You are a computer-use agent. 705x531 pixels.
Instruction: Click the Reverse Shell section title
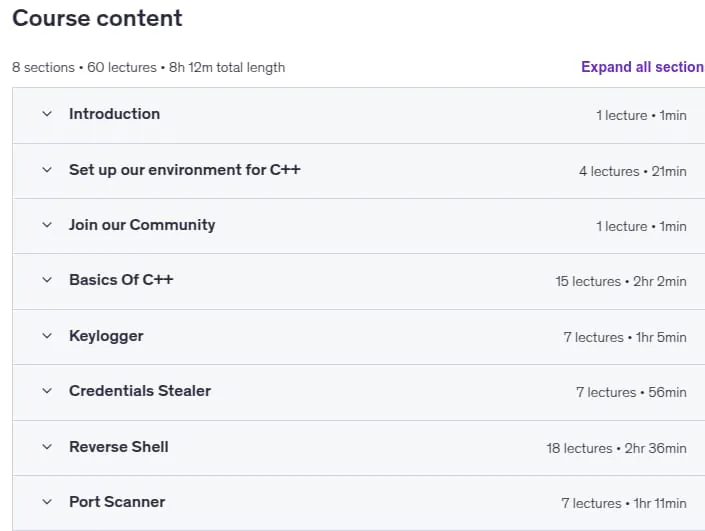point(119,447)
